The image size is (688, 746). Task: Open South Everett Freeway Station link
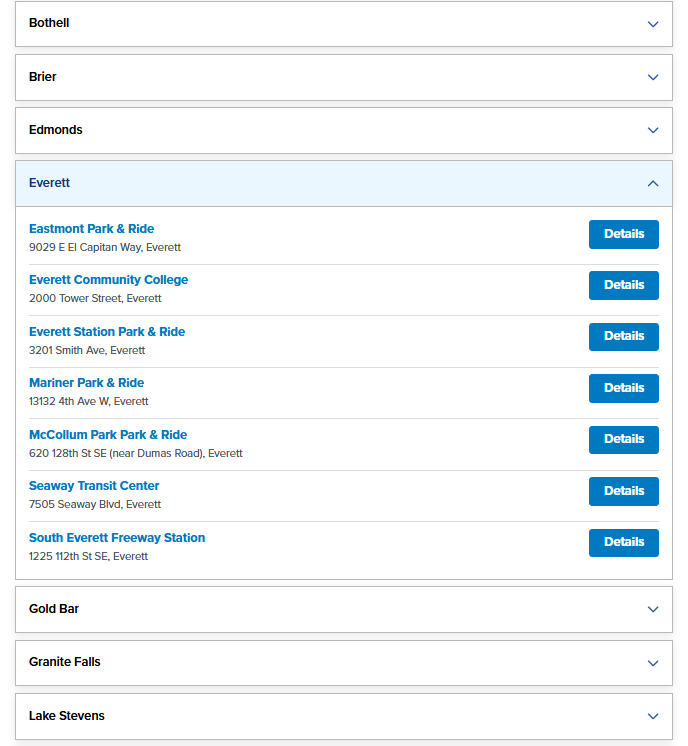tap(117, 538)
